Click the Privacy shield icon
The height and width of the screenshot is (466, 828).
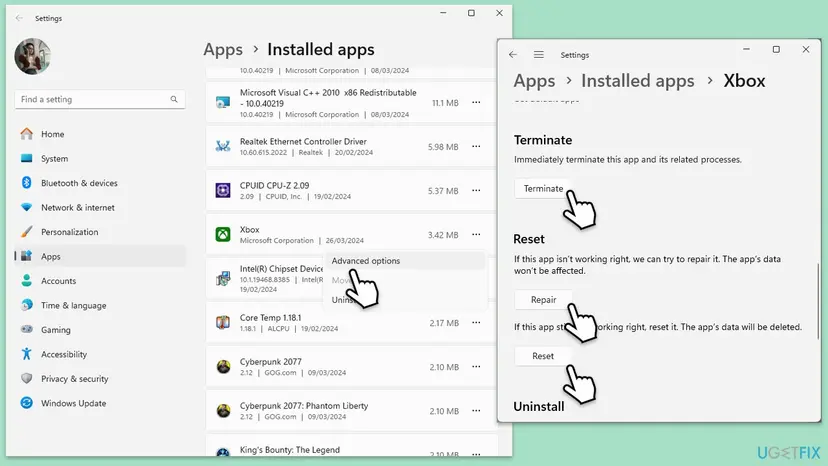pyautogui.click(x=26, y=378)
